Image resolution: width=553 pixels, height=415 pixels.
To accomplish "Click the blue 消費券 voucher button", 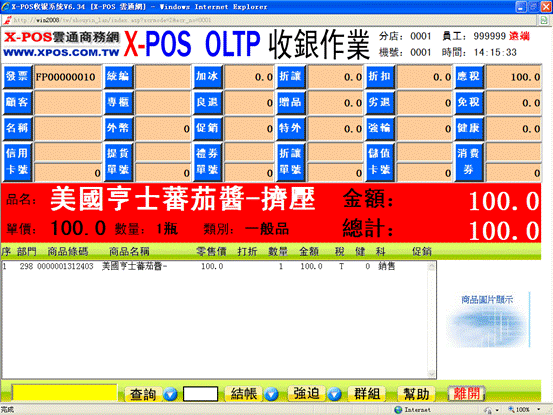I will [469, 162].
